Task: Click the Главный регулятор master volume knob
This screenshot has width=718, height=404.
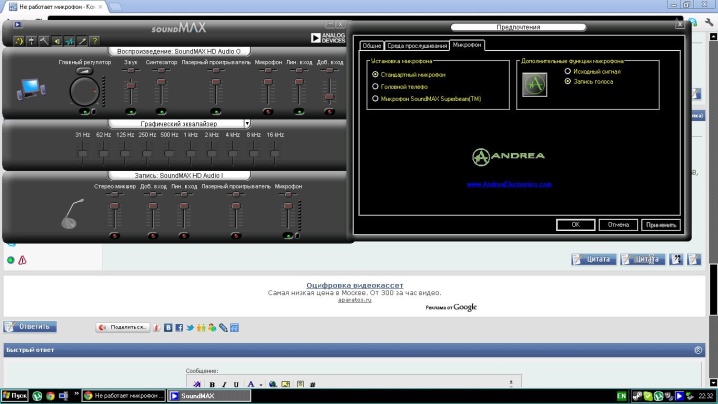Action: point(84,91)
